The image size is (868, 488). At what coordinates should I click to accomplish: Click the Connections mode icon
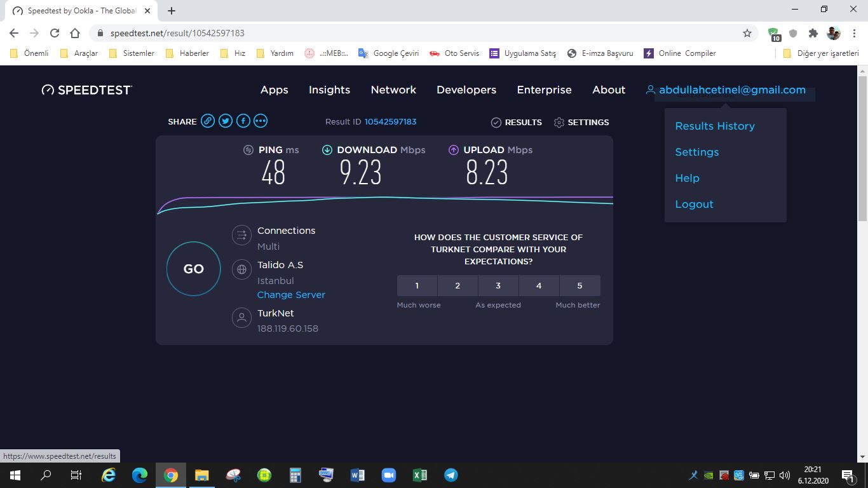click(241, 235)
